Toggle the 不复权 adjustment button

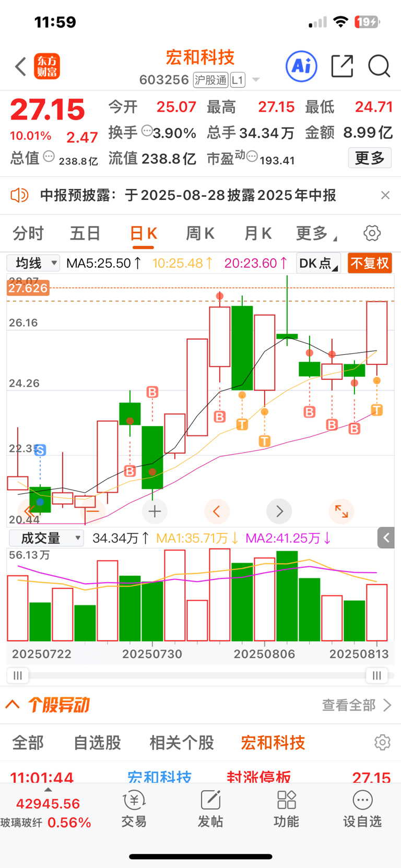click(370, 263)
